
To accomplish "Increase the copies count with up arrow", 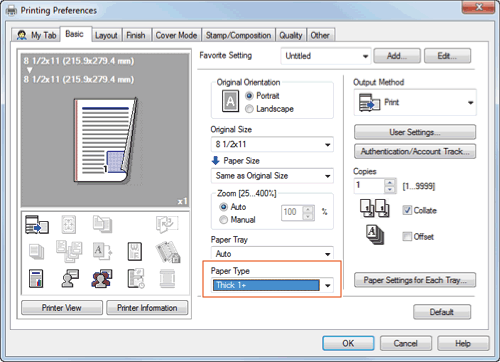I will 390,182.
